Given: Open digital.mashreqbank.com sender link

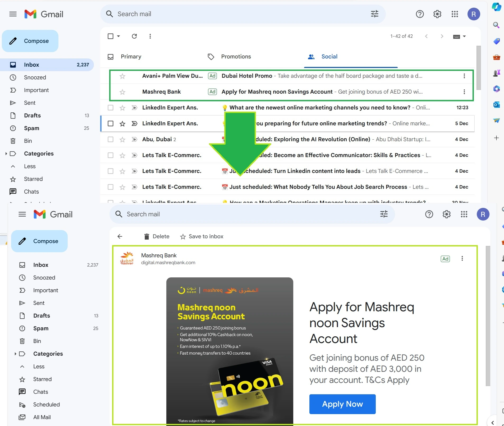Looking at the screenshot, I should point(168,263).
